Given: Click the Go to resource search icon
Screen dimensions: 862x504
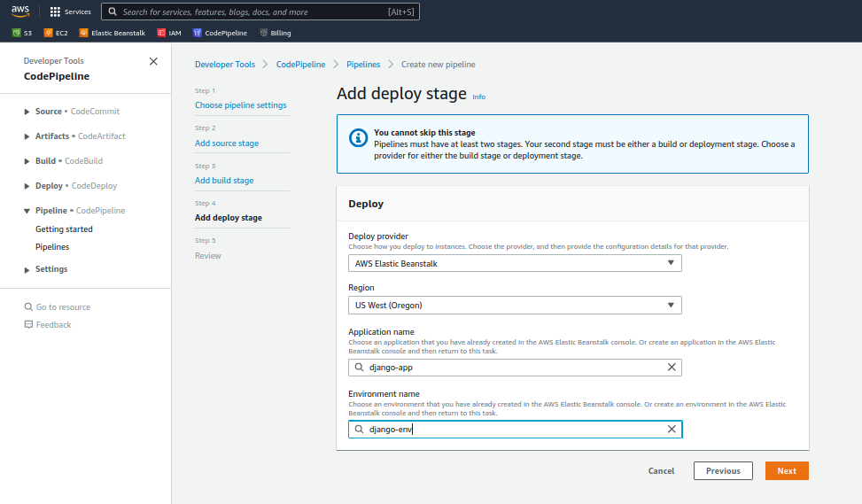Looking at the screenshot, I should click(x=28, y=306).
